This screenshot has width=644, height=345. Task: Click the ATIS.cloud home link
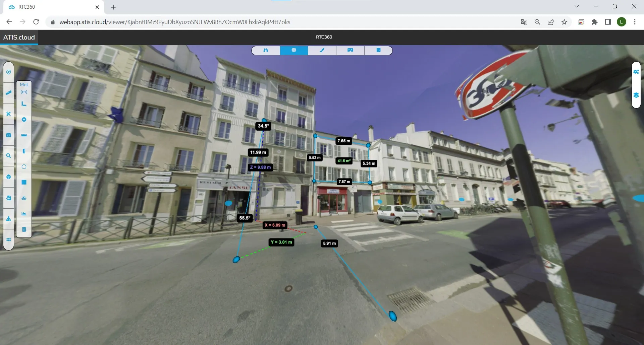click(19, 37)
